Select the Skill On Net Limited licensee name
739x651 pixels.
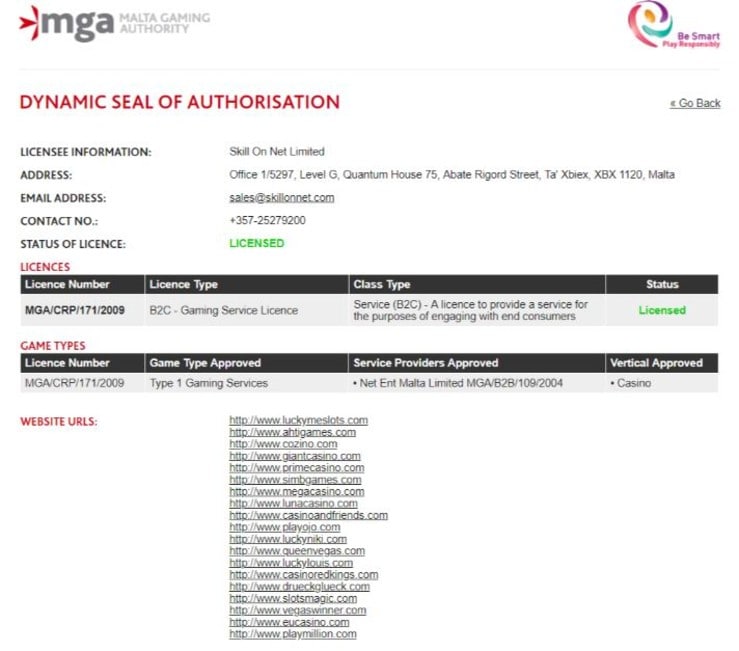(277, 151)
